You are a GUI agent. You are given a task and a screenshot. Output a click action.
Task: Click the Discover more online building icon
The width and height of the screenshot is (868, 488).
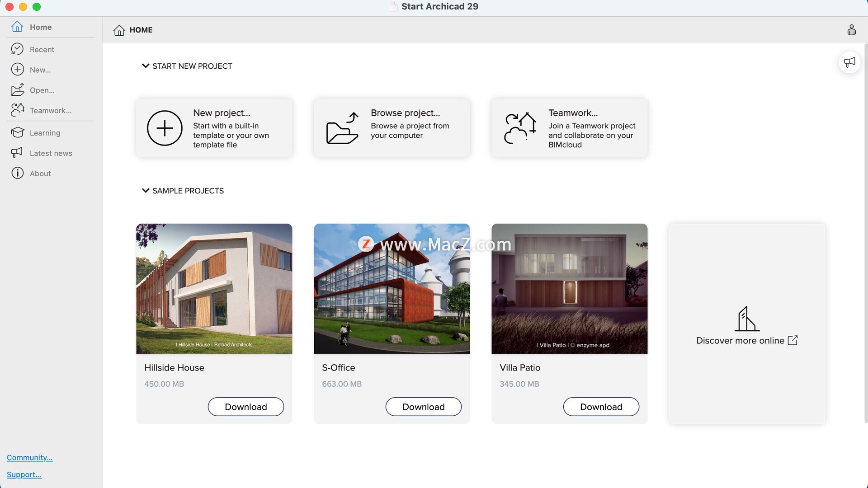coord(746,319)
